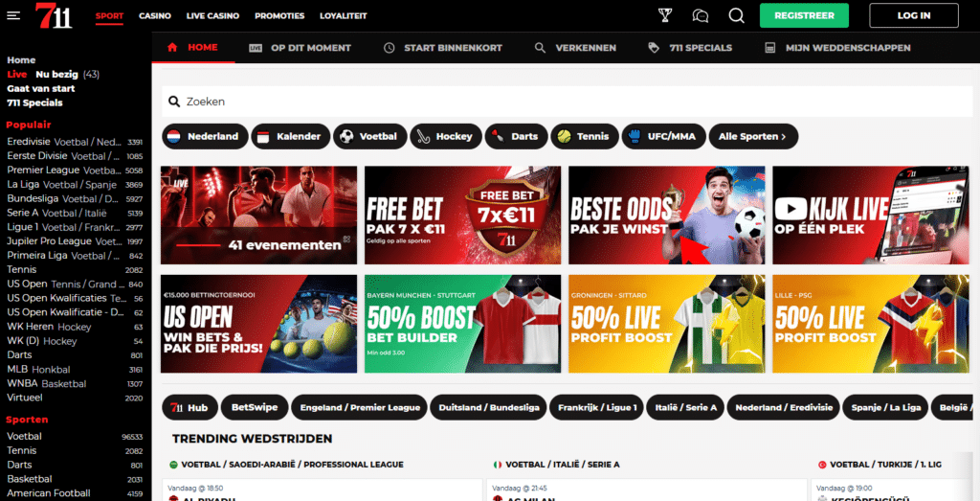Viewport: 980px width, 501px height.
Task: Open Lille - PSG profit boost banner
Action: click(x=871, y=324)
